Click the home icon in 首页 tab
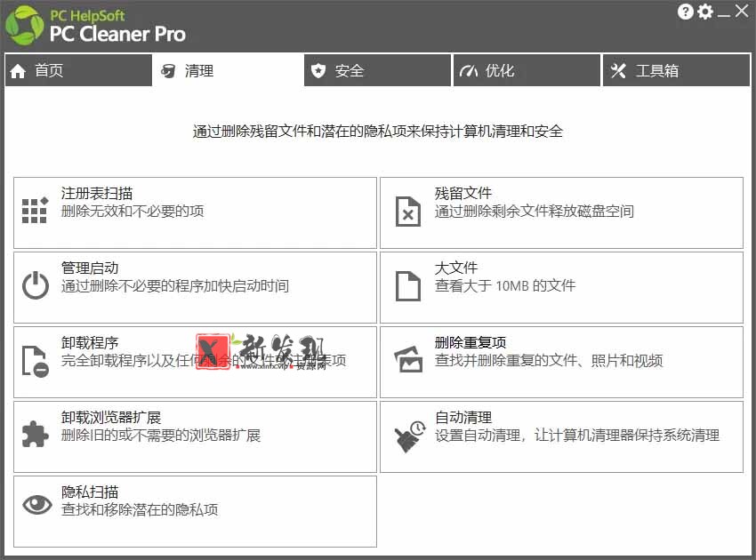This screenshot has height=560, width=756. pos(18,71)
